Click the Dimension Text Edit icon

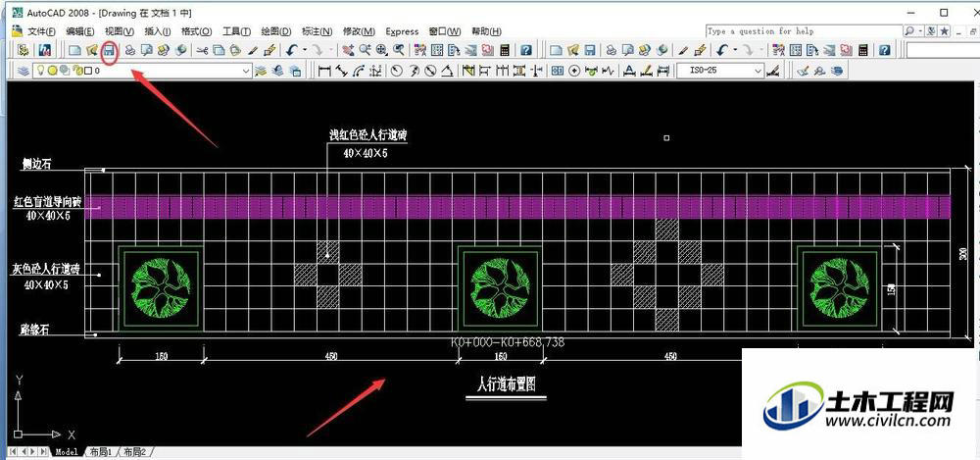[646, 71]
